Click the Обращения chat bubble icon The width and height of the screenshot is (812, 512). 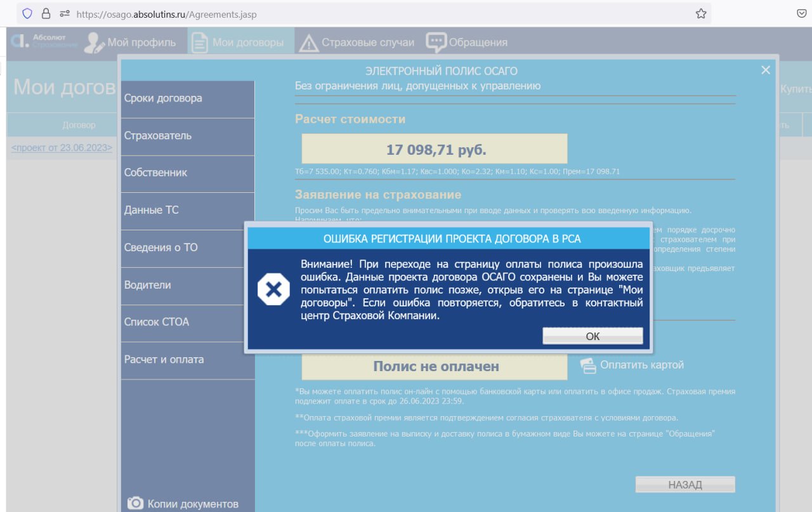436,43
